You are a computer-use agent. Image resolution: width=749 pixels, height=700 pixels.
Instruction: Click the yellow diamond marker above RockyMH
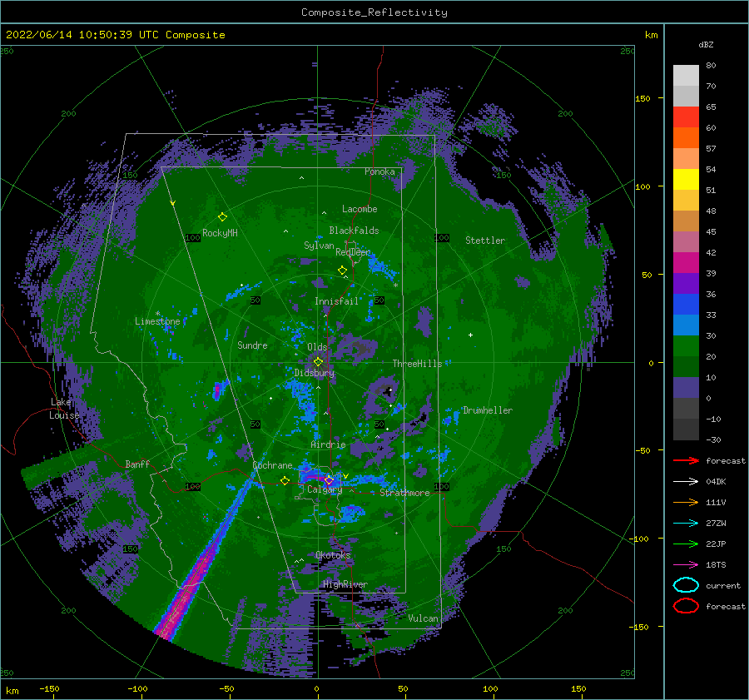point(222,217)
